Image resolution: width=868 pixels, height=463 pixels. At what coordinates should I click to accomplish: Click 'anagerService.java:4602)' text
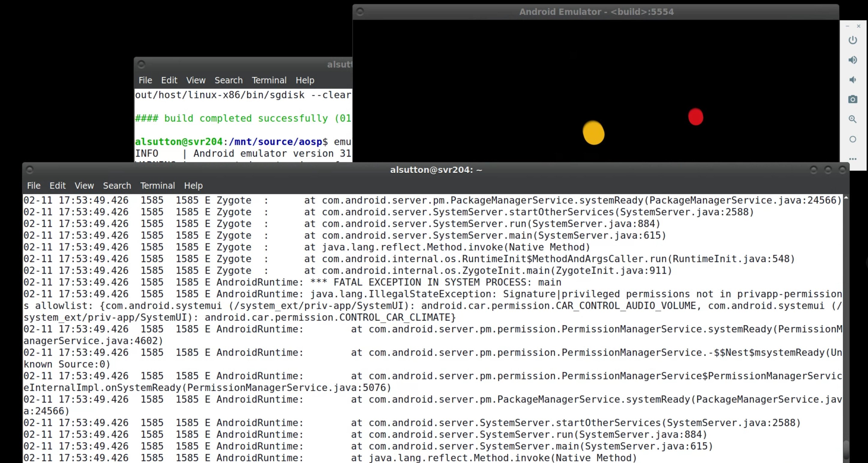(x=93, y=341)
